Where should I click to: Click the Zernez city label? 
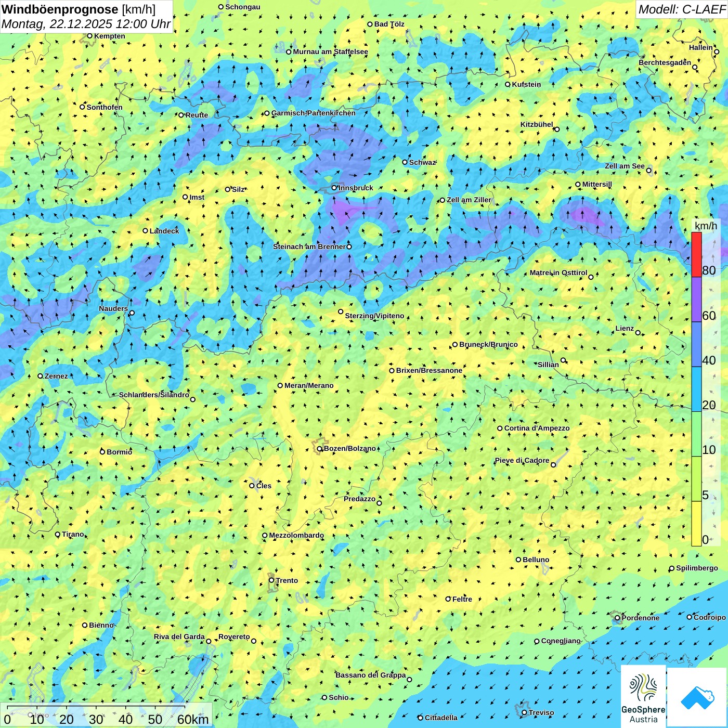56,376
